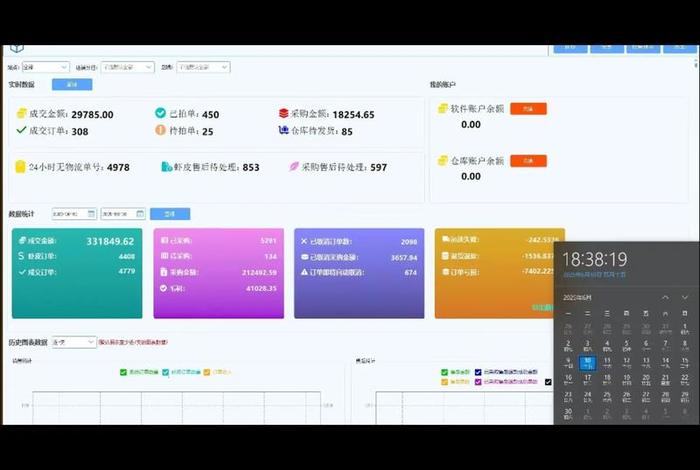Image resolution: width=700 pixels, height=470 pixels.
Task: Toggle the orange checkbox next to the teal checkbox
Action: (207, 372)
